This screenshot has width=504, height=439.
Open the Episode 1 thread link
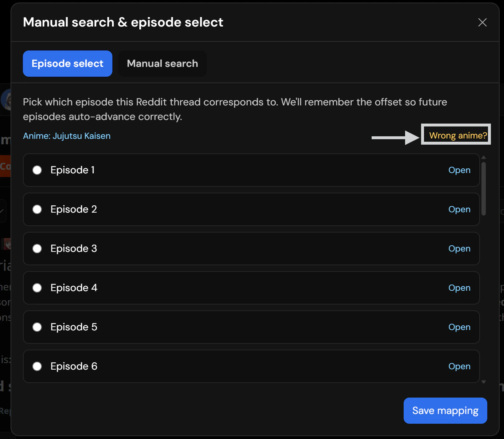pyautogui.click(x=459, y=170)
